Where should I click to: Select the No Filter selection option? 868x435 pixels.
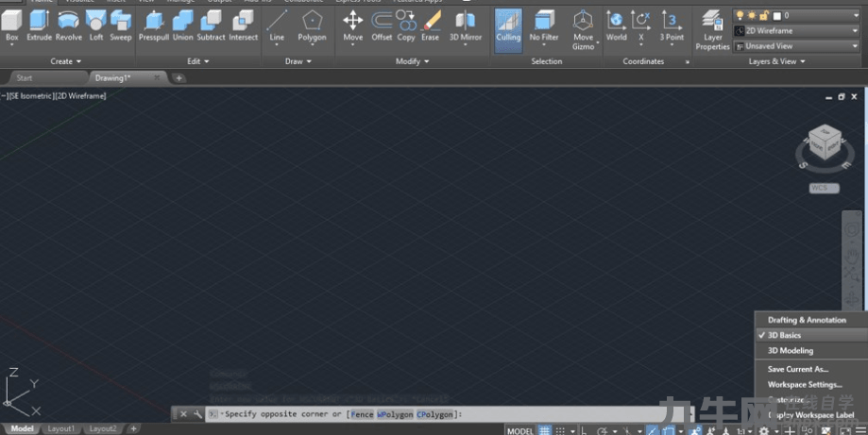[544, 27]
